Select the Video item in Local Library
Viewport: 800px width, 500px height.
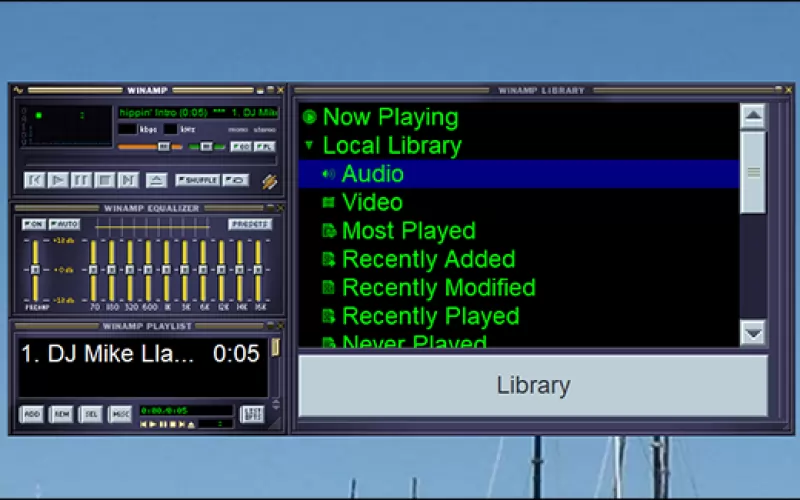click(x=372, y=203)
